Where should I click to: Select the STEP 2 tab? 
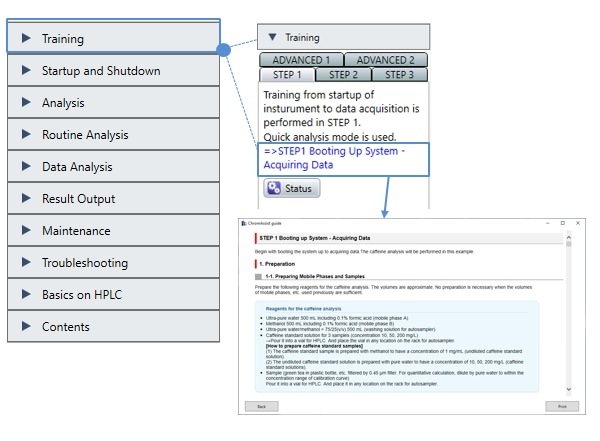tap(343, 75)
